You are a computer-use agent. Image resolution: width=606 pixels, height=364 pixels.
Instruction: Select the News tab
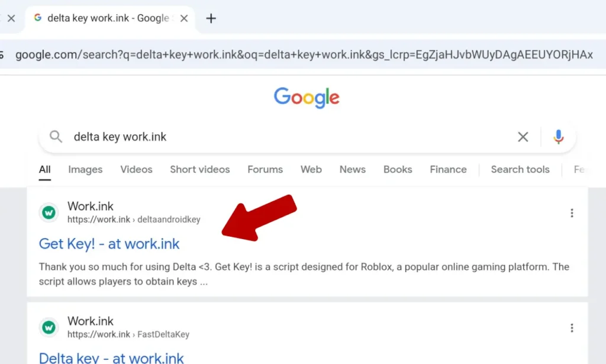tap(352, 170)
